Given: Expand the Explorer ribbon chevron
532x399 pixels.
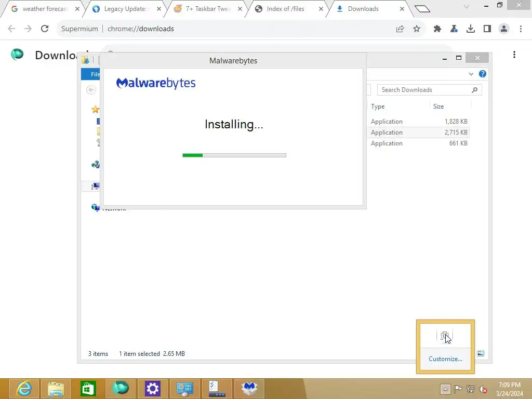Looking at the screenshot, I should 471,74.
